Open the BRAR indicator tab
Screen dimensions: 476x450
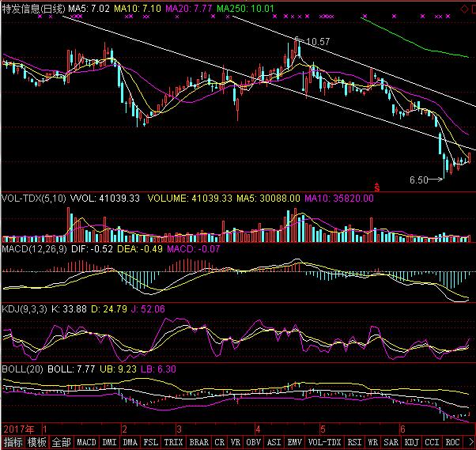[198, 442]
